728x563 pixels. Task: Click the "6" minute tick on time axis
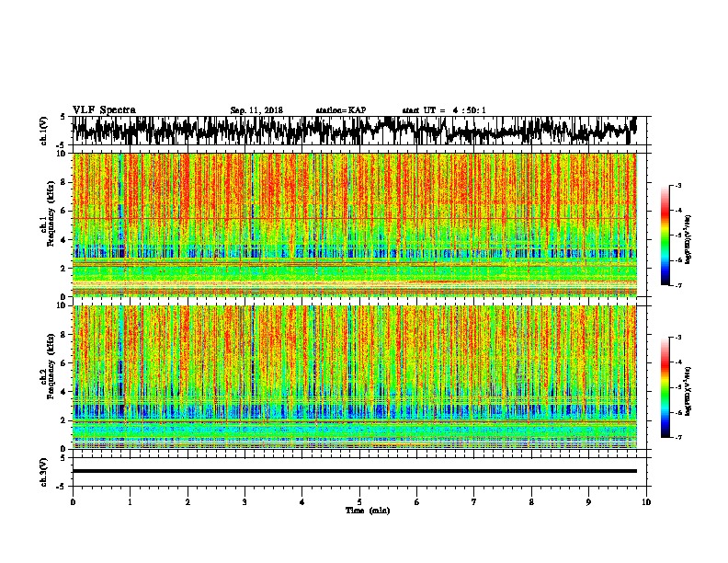(417, 502)
